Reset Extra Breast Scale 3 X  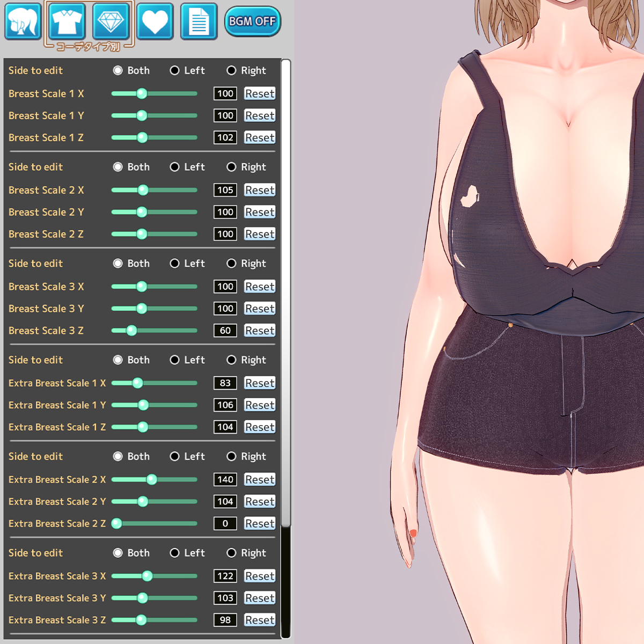(x=260, y=576)
